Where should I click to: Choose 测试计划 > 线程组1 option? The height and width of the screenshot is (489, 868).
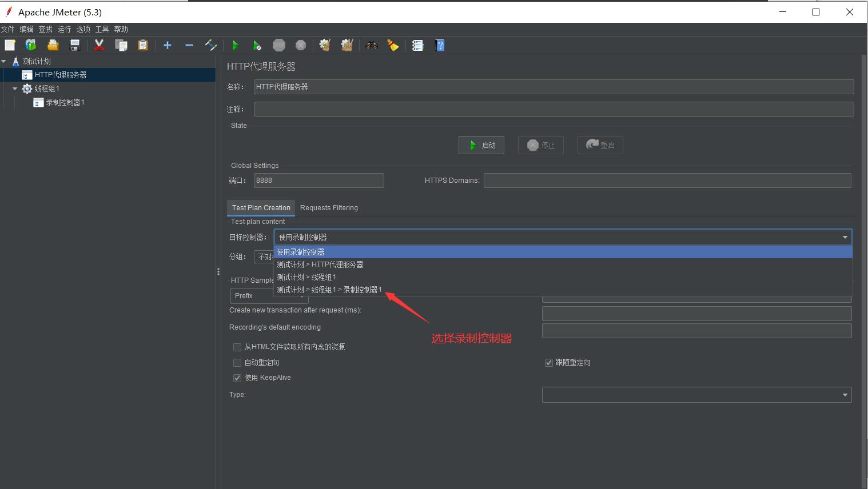pyautogui.click(x=563, y=277)
